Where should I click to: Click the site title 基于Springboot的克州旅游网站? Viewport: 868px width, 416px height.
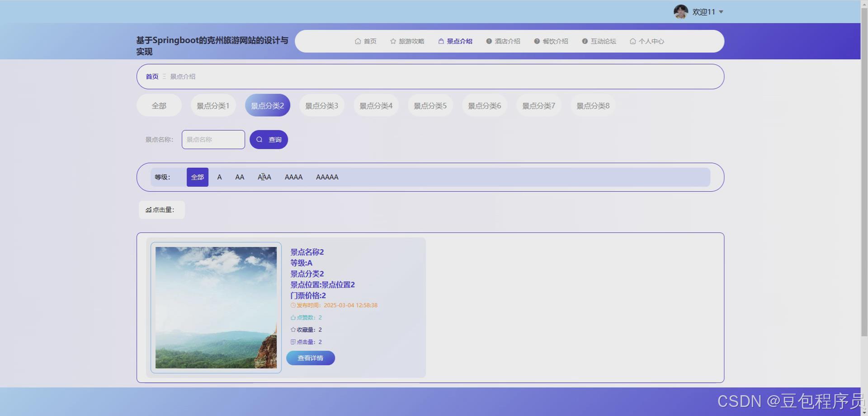[x=212, y=46]
